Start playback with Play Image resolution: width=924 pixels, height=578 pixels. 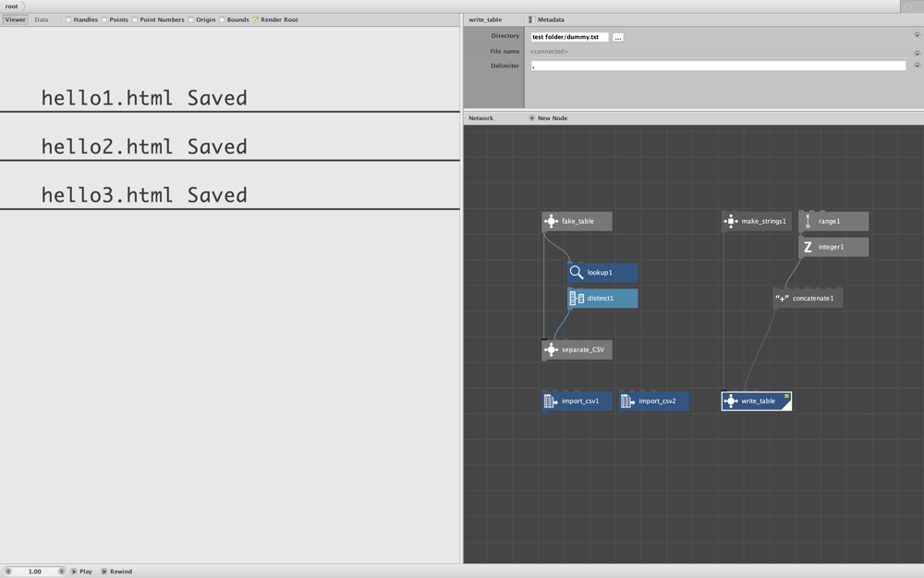(x=82, y=571)
